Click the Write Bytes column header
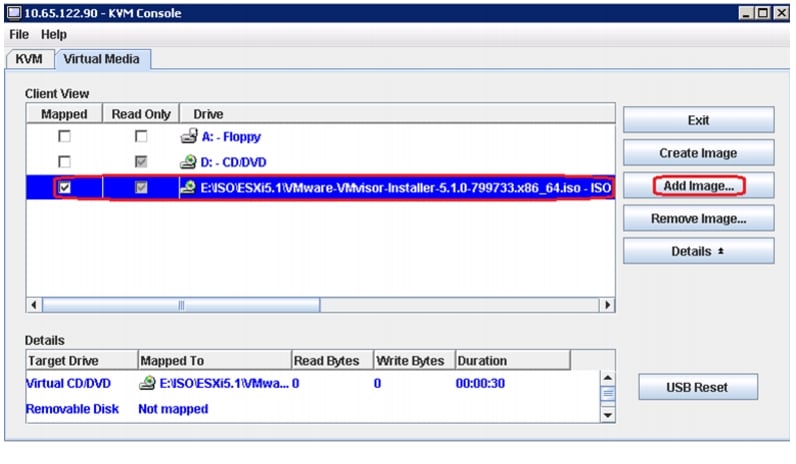 point(414,360)
